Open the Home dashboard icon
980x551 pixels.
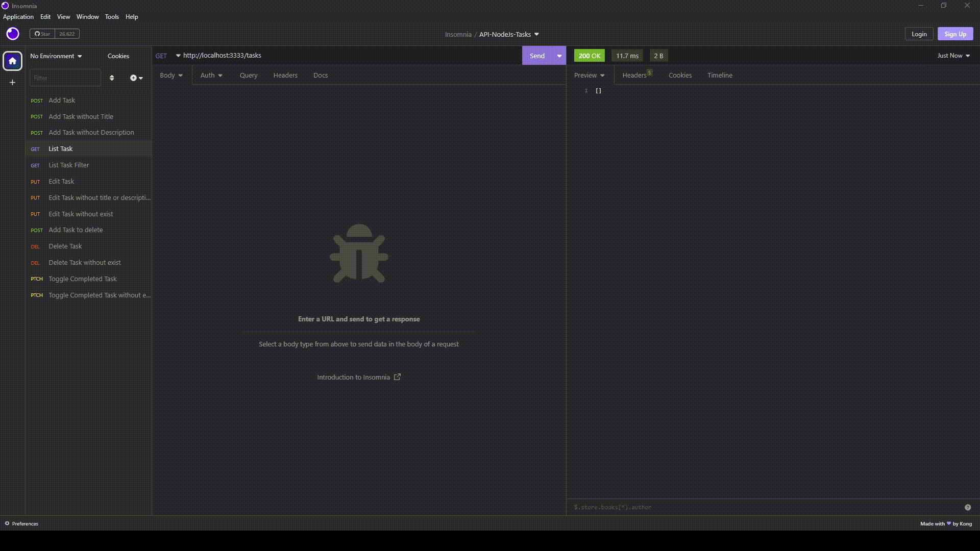(12, 61)
